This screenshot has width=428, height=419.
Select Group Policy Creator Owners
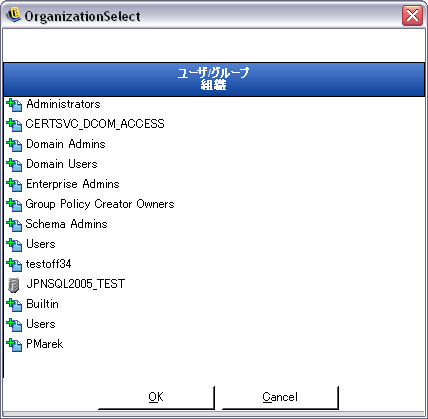click(x=100, y=204)
